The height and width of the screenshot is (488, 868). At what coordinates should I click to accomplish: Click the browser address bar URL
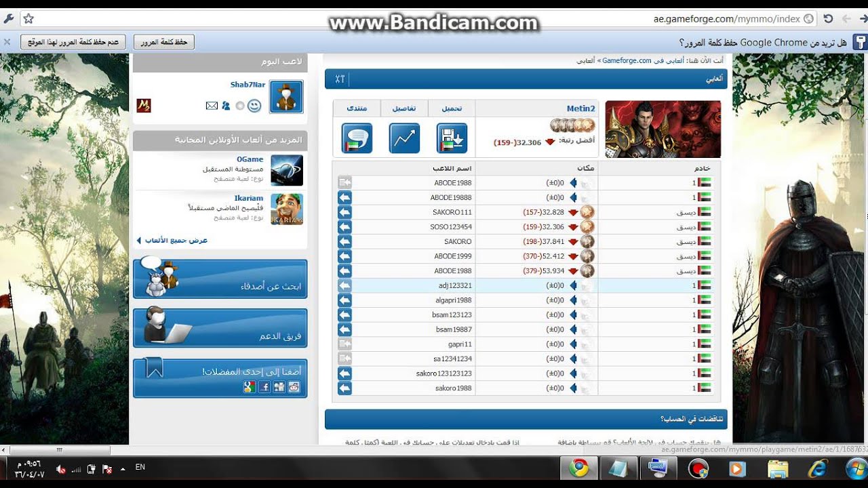(x=726, y=19)
